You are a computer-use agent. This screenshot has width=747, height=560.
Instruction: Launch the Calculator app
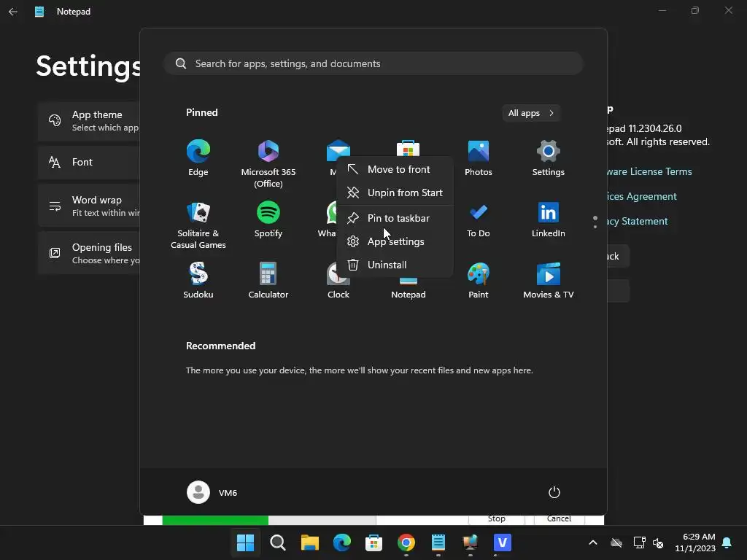(268, 281)
